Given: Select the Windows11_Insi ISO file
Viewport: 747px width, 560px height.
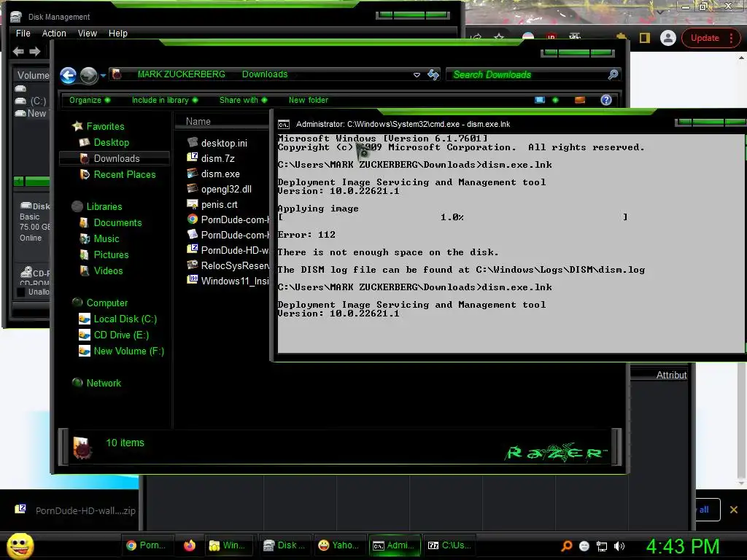Looking at the screenshot, I should point(228,281).
